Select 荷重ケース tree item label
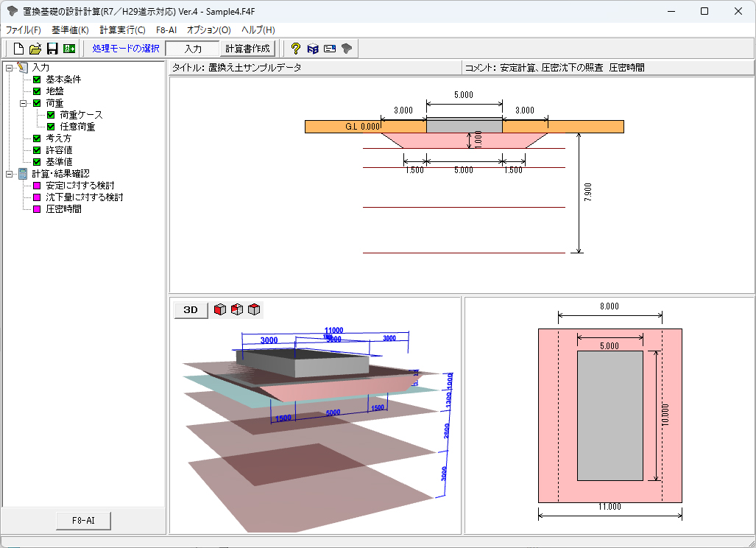756x548 pixels. [x=81, y=115]
